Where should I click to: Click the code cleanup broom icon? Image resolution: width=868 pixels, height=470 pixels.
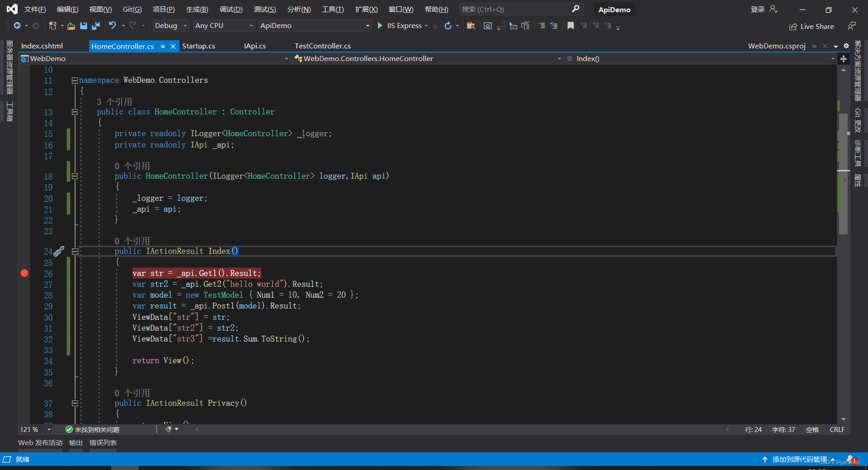(169, 429)
